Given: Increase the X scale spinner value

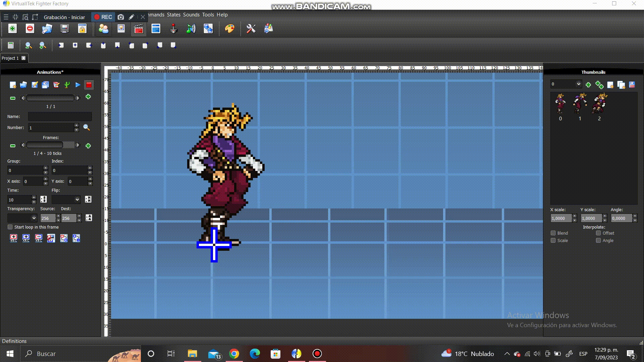Looking at the screenshot, I should pyautogui.click(x=575, y=216).
